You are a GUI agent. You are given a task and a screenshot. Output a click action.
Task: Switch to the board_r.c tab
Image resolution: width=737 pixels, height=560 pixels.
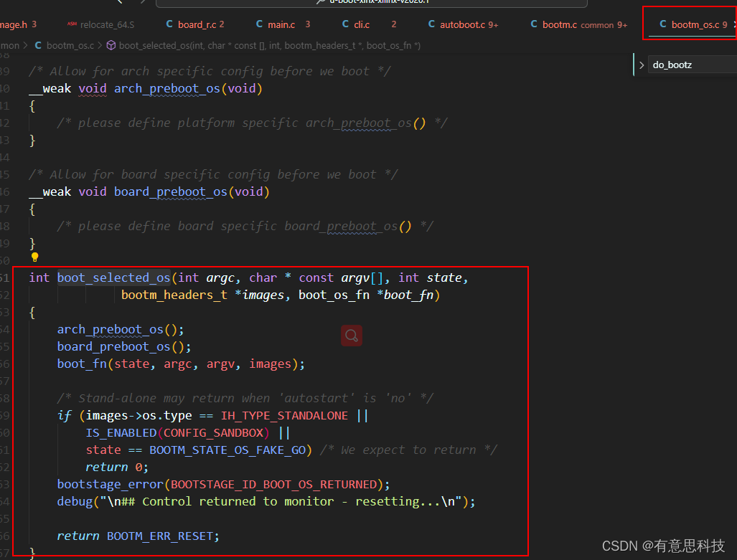coord(195,24)
